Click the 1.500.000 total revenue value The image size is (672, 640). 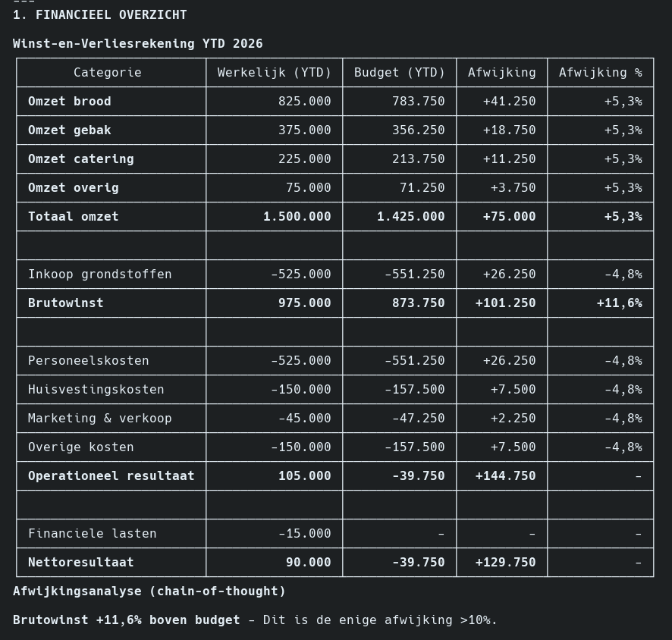pos(297,217)
